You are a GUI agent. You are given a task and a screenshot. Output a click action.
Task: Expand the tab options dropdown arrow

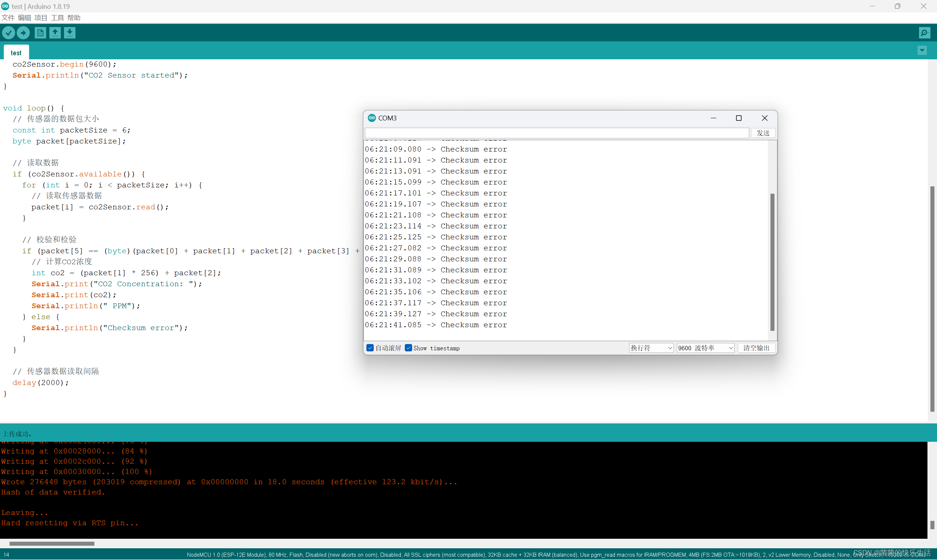(x=922, y=51)
